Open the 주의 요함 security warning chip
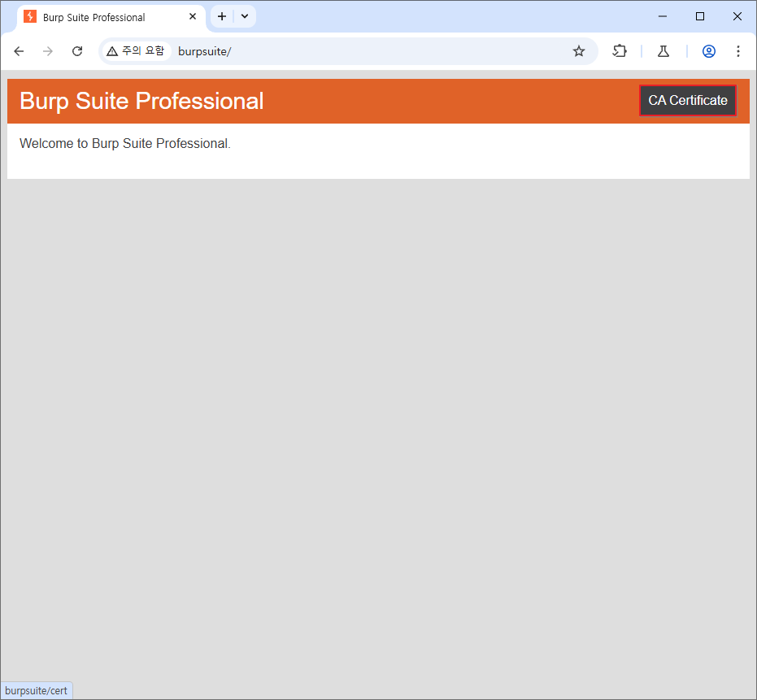This screenshot has width=757, height=700. tap(136, 51)
